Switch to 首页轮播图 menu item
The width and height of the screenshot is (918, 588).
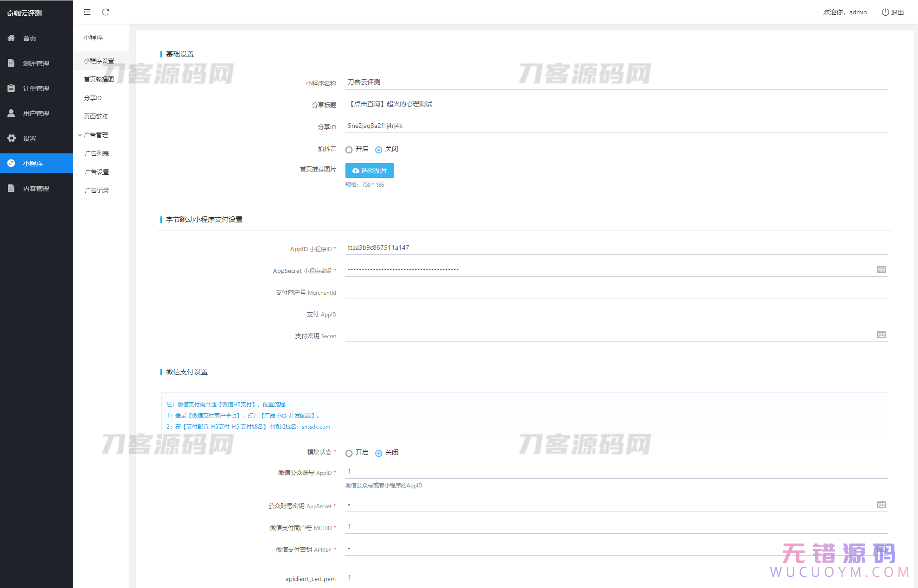point(98,79)
